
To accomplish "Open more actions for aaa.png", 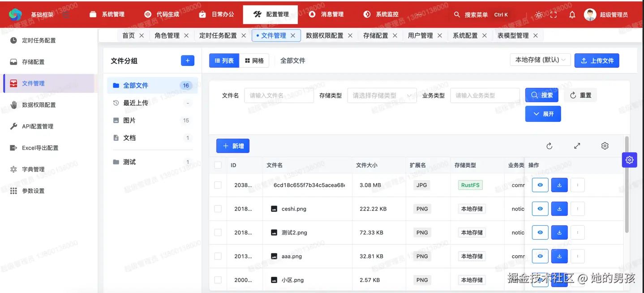I will [x=578, y=256].
